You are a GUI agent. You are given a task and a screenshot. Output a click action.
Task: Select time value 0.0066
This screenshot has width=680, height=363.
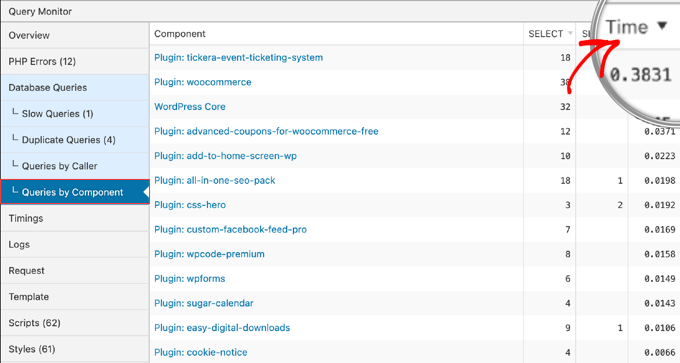pos(659,352)
